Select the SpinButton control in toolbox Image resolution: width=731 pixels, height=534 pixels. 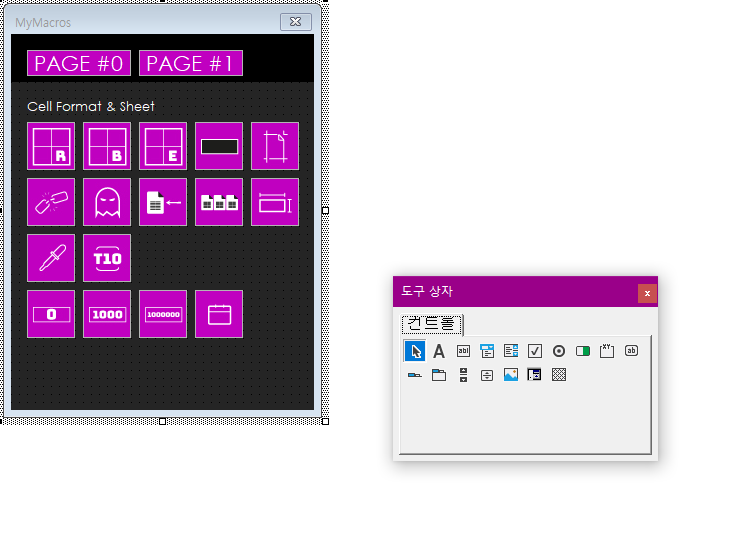(487, 375)
